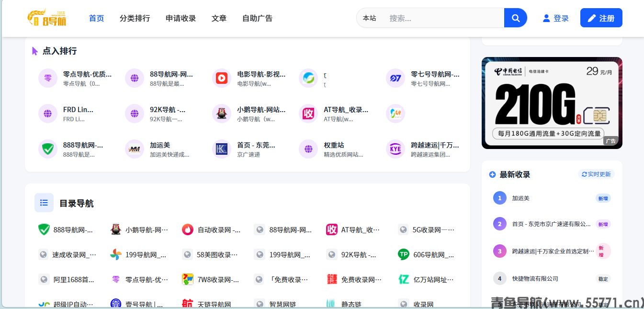Open the 分类排行 menu

point(135,18)
